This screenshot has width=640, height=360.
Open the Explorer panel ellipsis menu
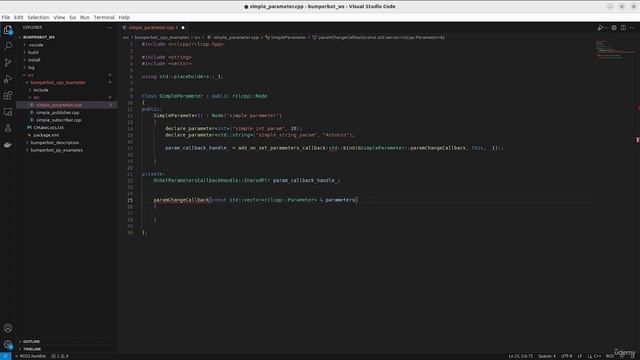(x=109, y=27)
